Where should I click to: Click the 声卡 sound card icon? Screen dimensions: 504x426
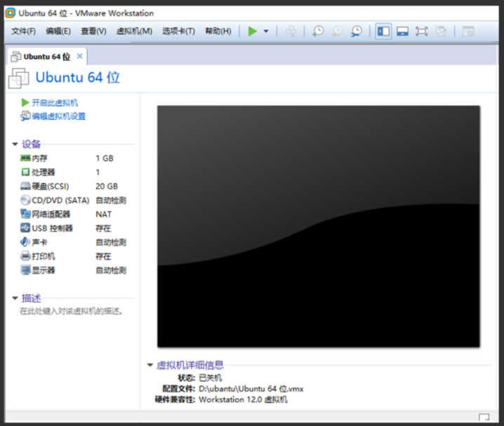coord(25,242)
